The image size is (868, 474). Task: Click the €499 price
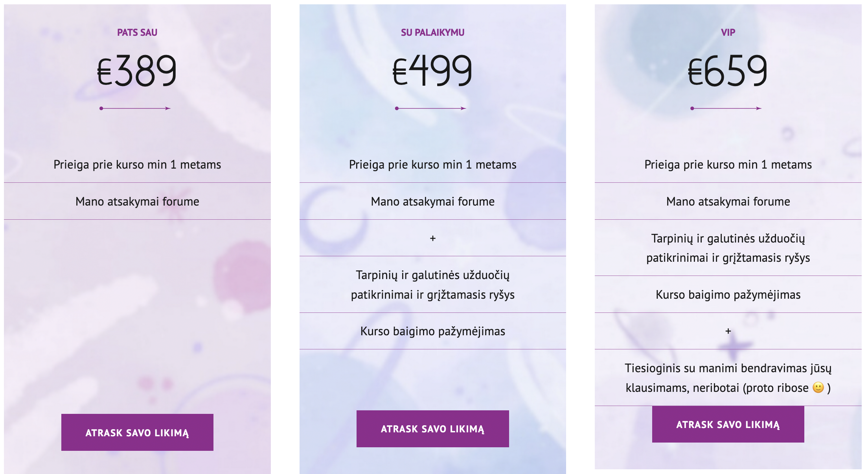tap(432, 71)
